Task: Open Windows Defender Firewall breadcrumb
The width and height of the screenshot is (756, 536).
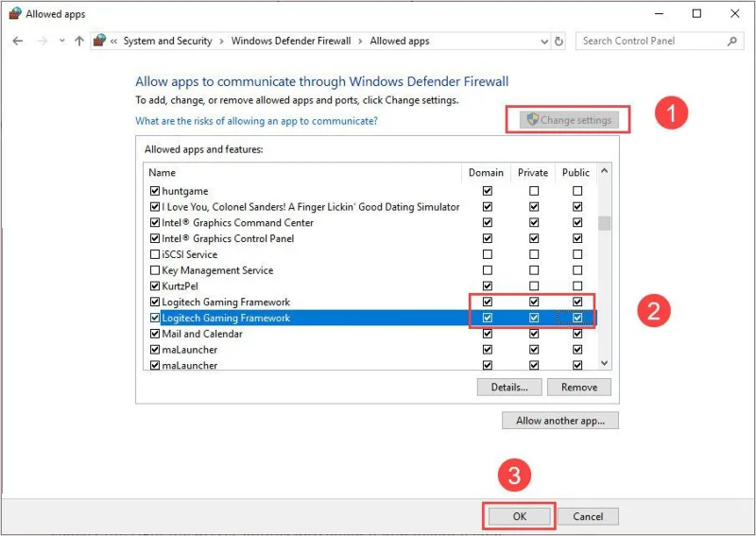Action: click(291, 41)
